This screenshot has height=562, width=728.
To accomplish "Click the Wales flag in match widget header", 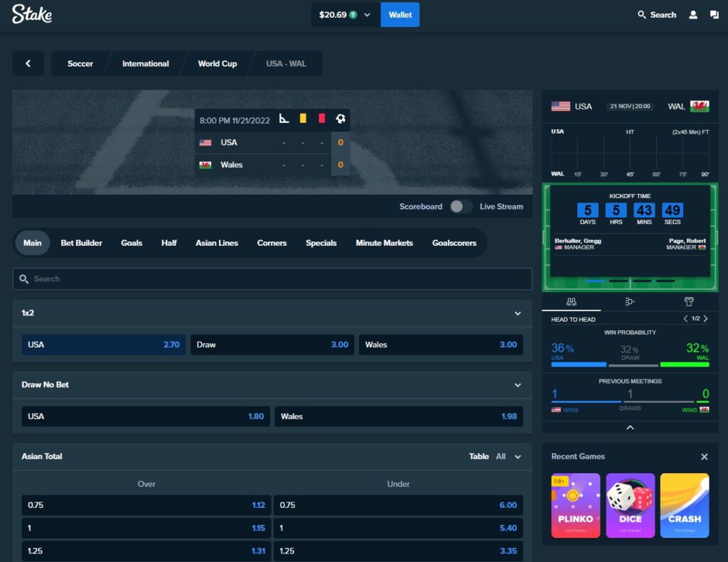I will pos(700,107).
